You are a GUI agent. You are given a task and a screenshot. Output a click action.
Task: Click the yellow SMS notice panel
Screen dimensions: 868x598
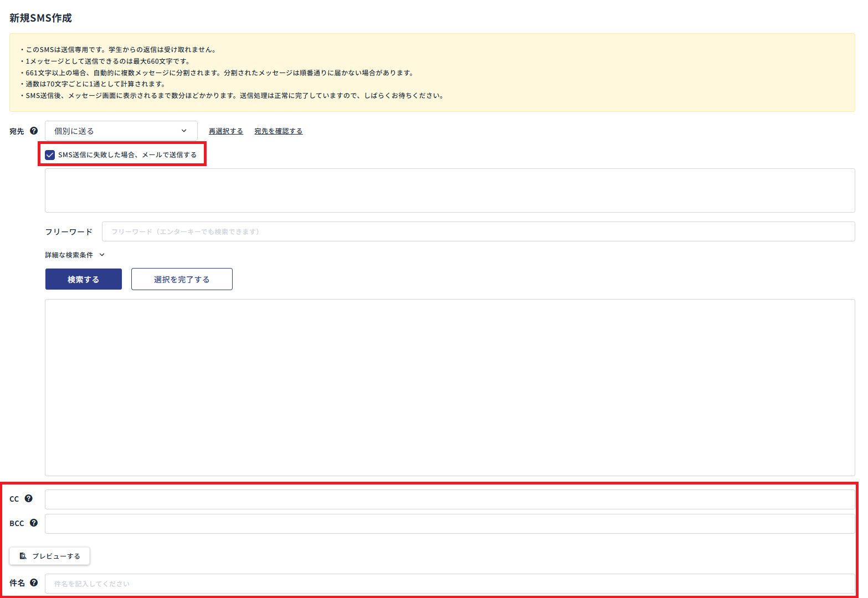(x=432, y=73)
